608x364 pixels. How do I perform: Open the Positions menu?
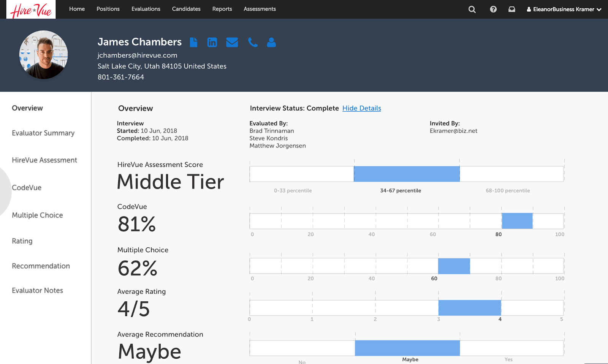point(108,9)
